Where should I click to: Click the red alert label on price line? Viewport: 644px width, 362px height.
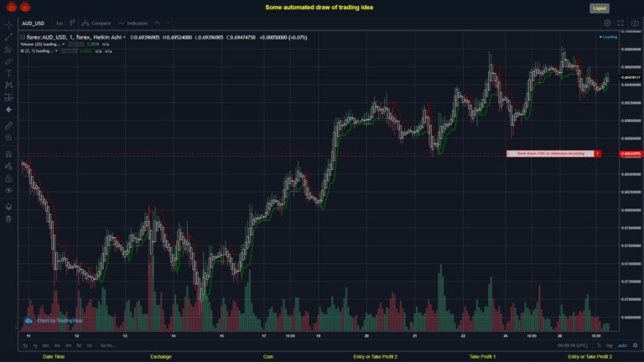point(550,153)
